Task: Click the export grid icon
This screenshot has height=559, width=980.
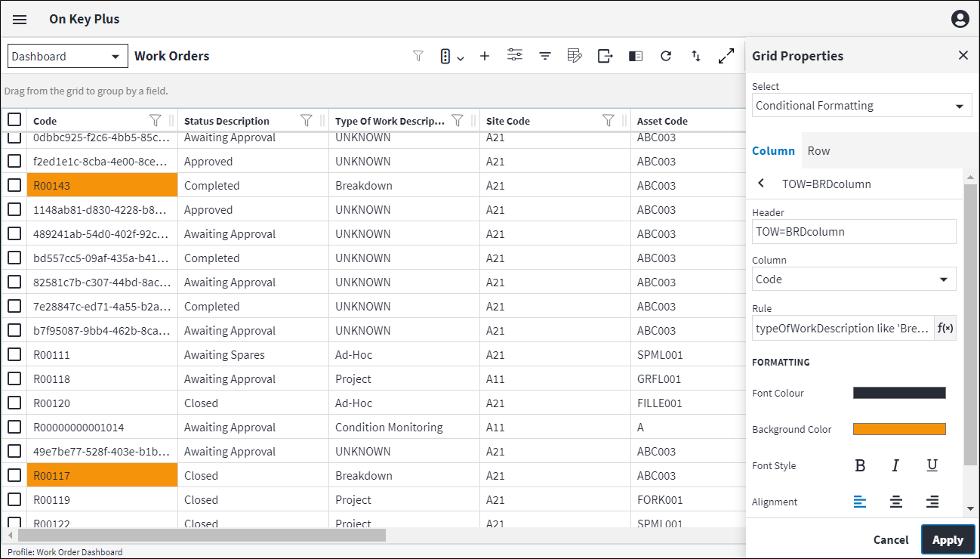Action: coord(605,56)
